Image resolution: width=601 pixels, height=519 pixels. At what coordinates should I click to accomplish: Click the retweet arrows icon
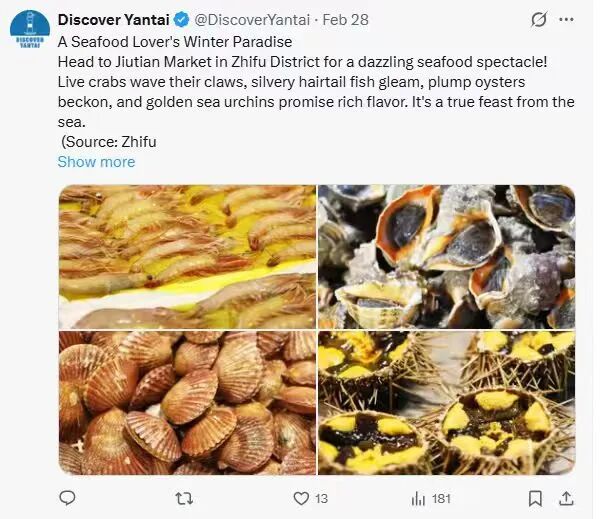(184, 499)
